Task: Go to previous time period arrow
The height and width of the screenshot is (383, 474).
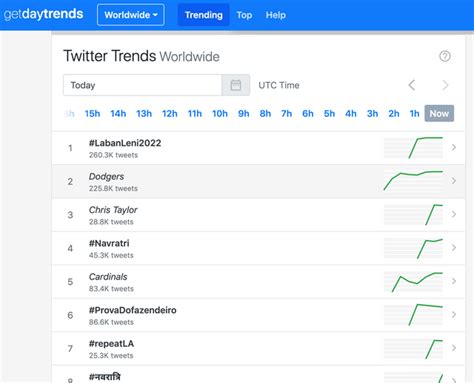Action: [412, 85]
